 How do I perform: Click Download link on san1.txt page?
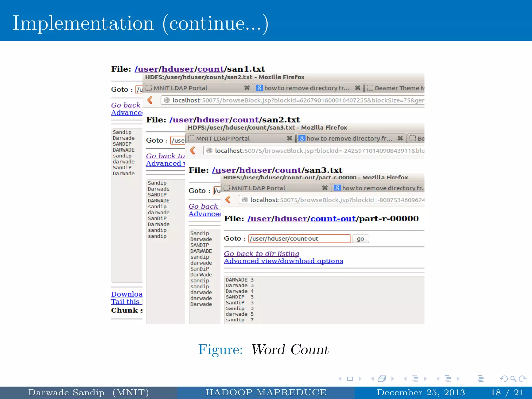tap(127, 294)
